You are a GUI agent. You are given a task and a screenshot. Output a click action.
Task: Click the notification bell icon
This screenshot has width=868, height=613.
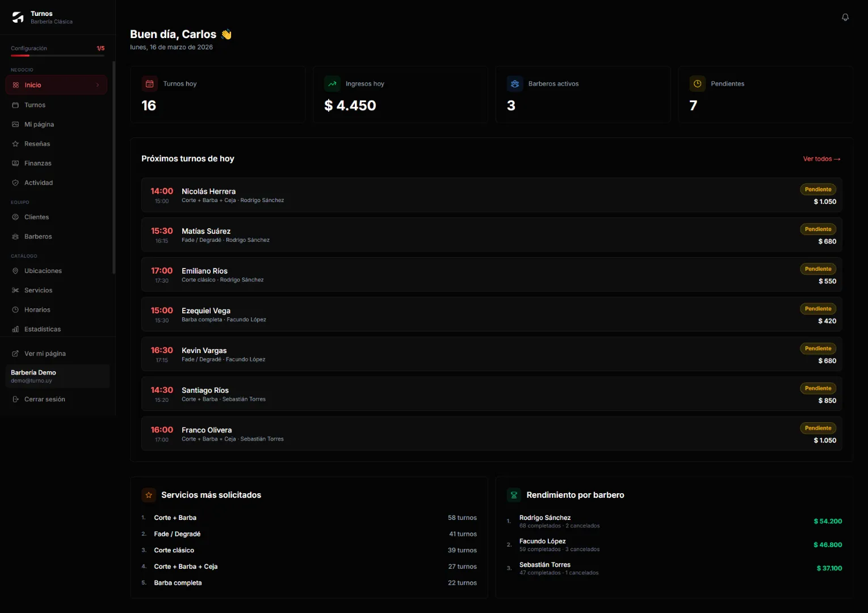click(x=845, y=18)
